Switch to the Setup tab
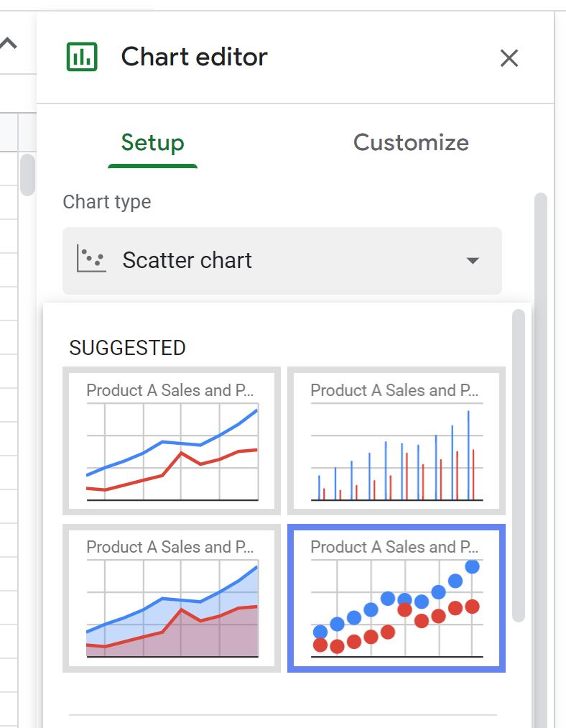 tap(153, 142)
